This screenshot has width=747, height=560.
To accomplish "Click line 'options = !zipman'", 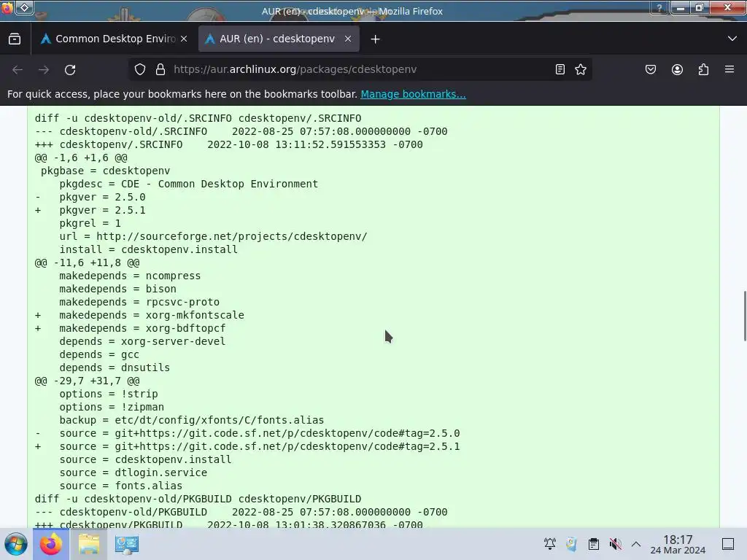I will pos(112,407).
